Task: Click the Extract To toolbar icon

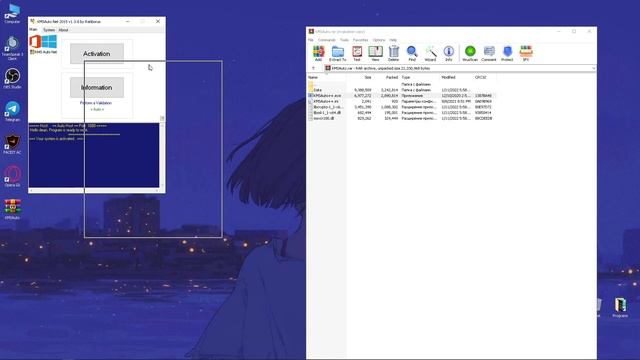Action: tap(338, 53)
